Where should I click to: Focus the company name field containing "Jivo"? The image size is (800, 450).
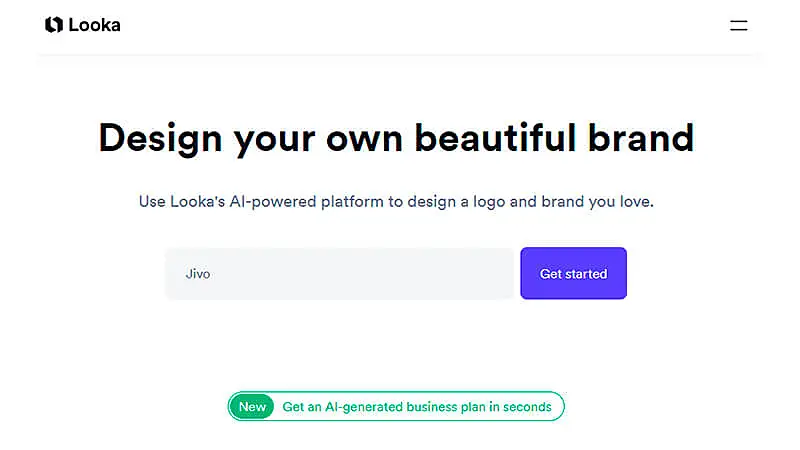[339, 274]
